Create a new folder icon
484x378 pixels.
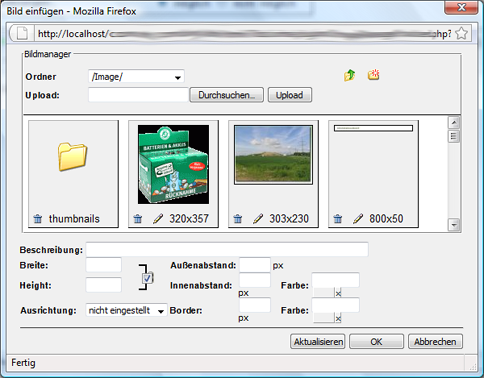(x=373, y=75)
